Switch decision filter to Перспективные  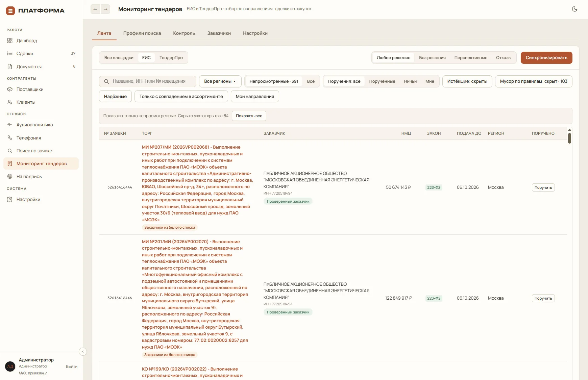click(471, 58)
